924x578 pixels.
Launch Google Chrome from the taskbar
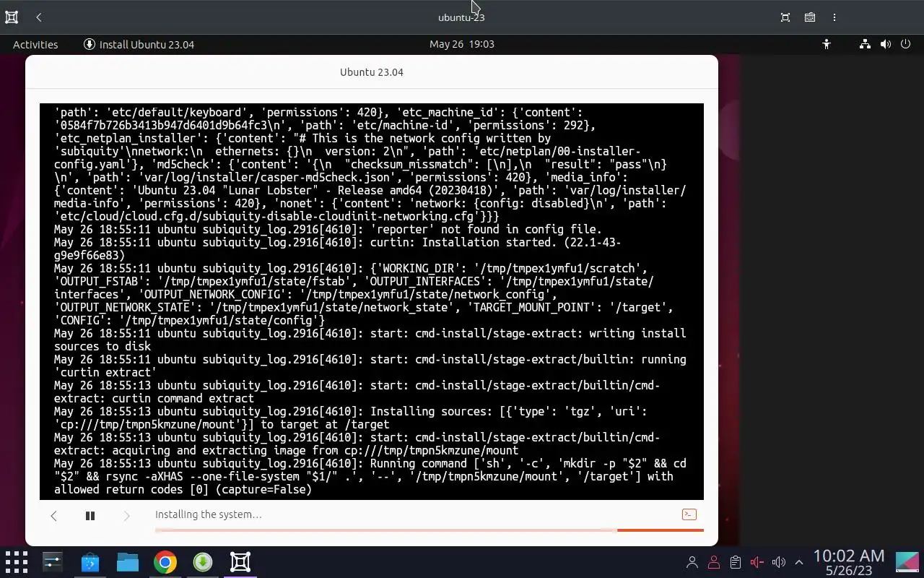point(165,562)
